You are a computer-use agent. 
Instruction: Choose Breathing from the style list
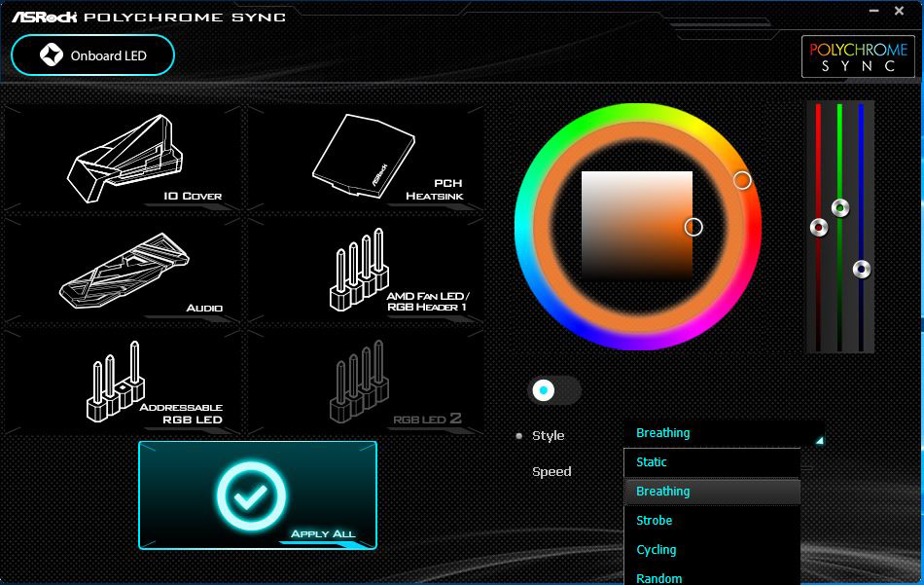point(712,492)
